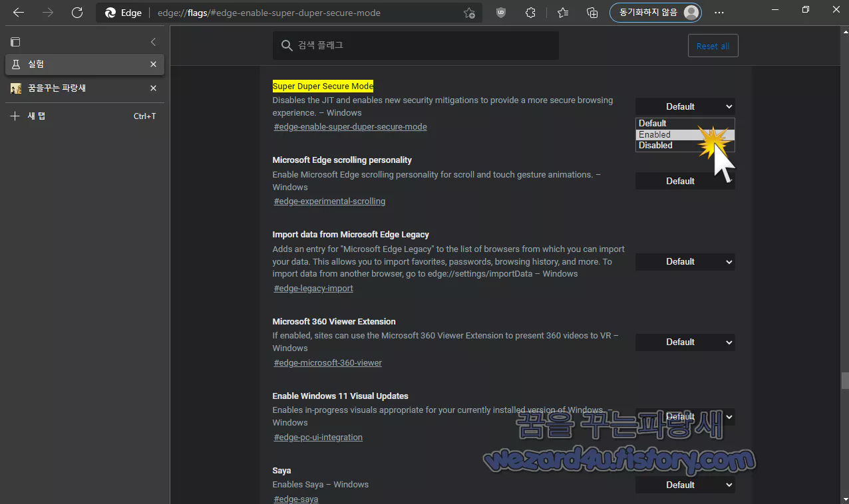Click Import data from Microsoft Edge Legacy heading
This screenshot has width=849, height=504.
click(351, 235)
